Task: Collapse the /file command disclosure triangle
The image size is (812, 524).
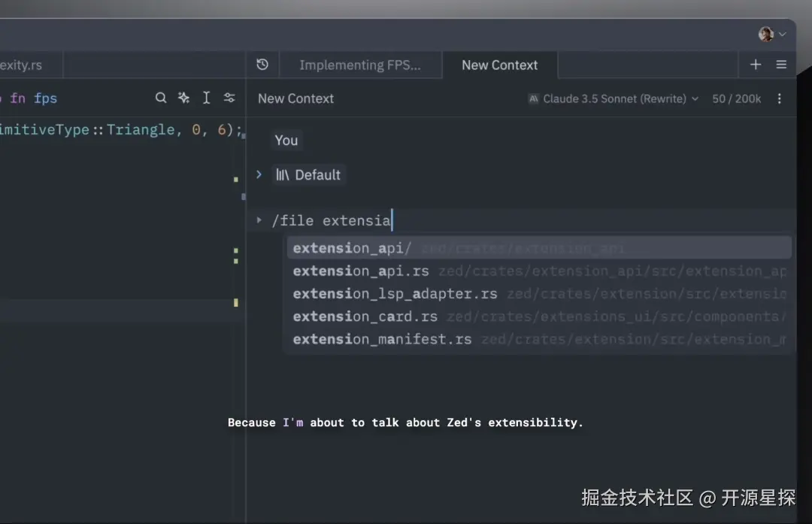Action: click(259, 220)
